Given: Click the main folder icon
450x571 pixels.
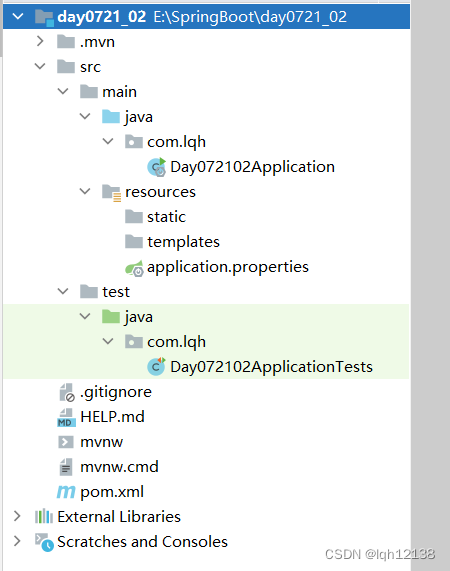Looking at the screenshot, I should [x=89, y=91].
